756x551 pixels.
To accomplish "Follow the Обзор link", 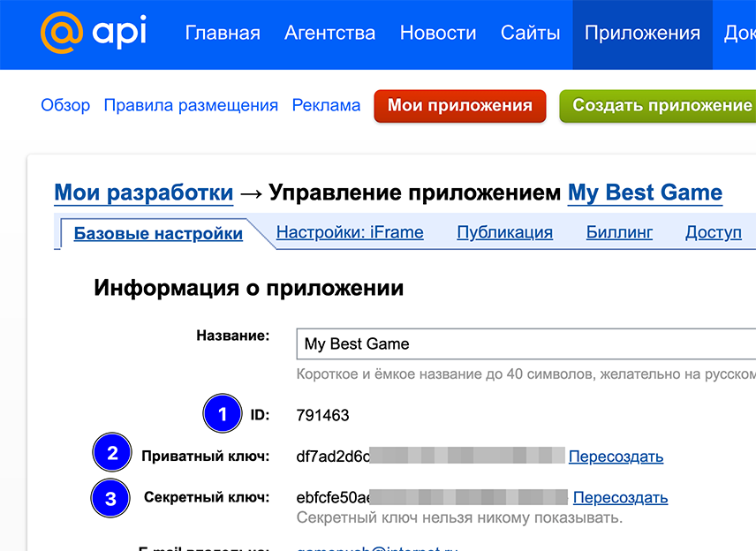I will (65, 105).
